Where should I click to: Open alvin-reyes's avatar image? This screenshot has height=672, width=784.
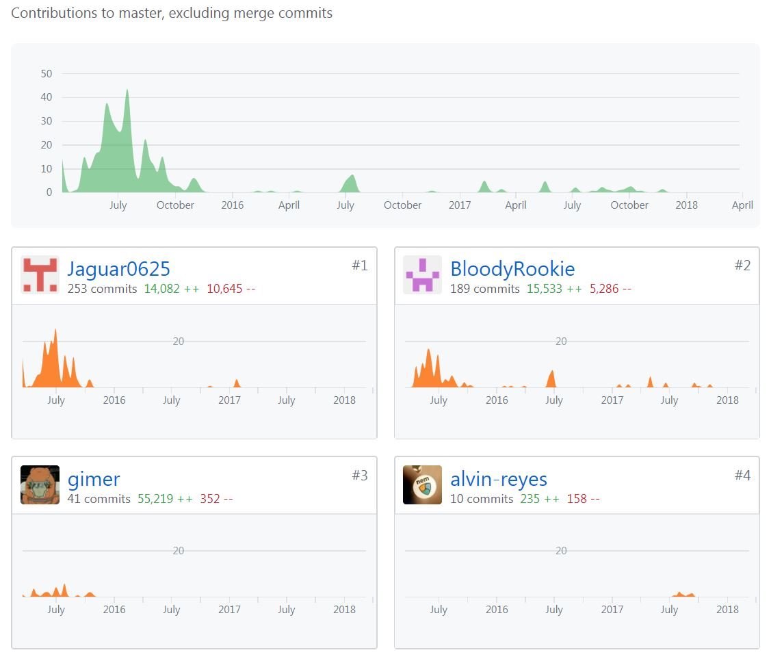pos(422,484)
